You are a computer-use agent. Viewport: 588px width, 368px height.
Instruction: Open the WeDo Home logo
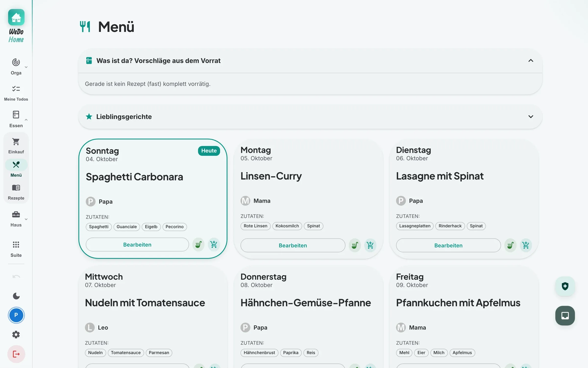[16, 26]
